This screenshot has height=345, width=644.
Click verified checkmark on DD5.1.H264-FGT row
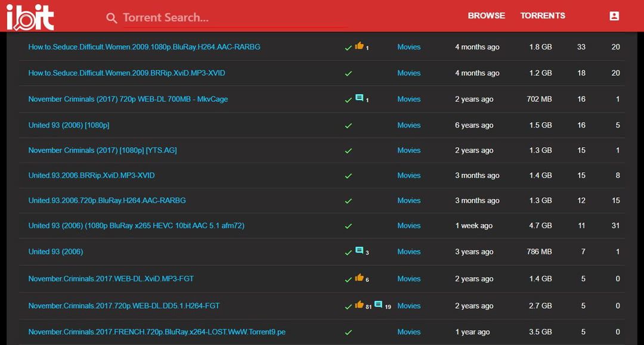point(348,306)
